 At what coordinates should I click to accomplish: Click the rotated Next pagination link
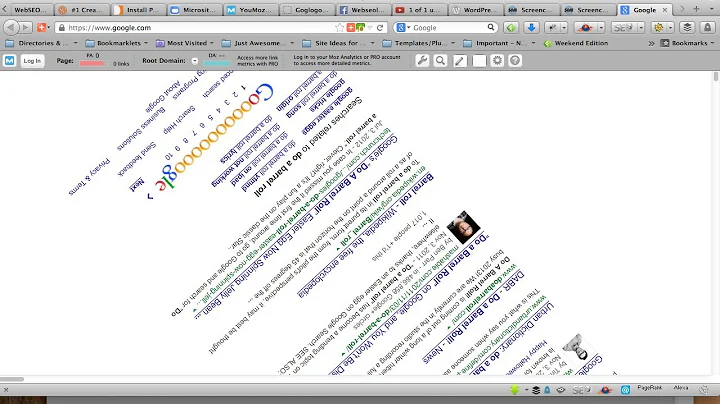(137, 185)
